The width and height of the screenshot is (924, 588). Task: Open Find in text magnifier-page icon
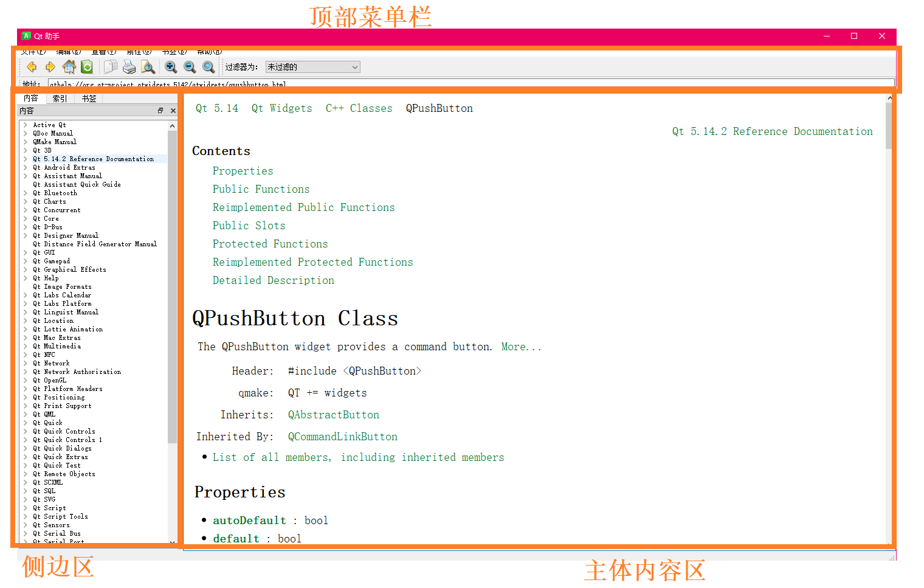pyautogui.click(x=148, y=67)
